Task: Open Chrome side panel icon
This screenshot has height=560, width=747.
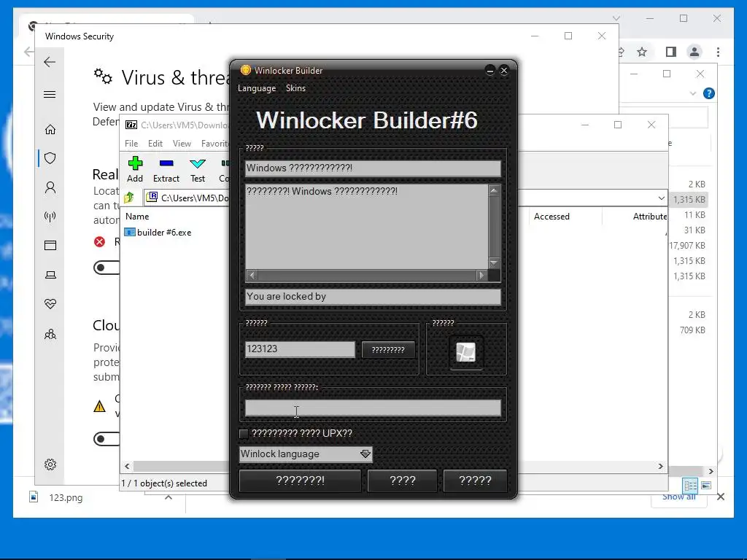Action: click(x=671, y=52)
